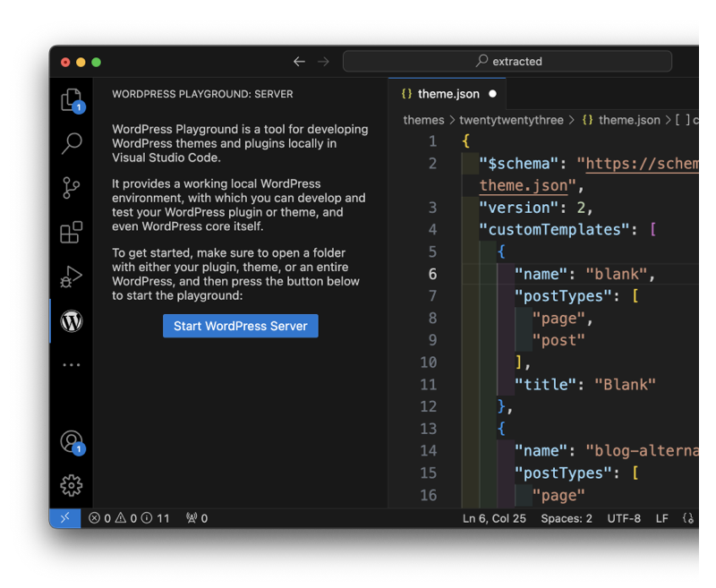
Task: Open the Accounts icon
Action: coord(72,441)
